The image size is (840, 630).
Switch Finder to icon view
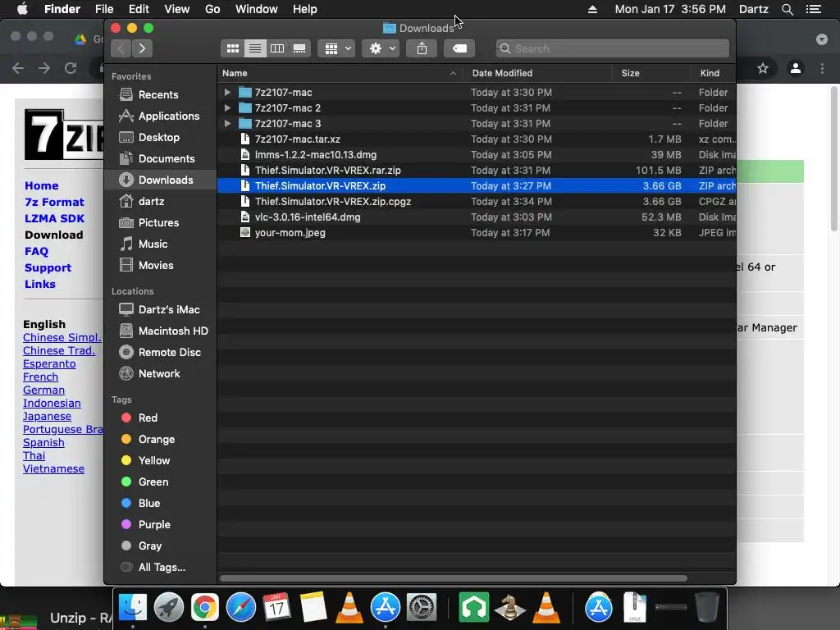coord(232,48)
